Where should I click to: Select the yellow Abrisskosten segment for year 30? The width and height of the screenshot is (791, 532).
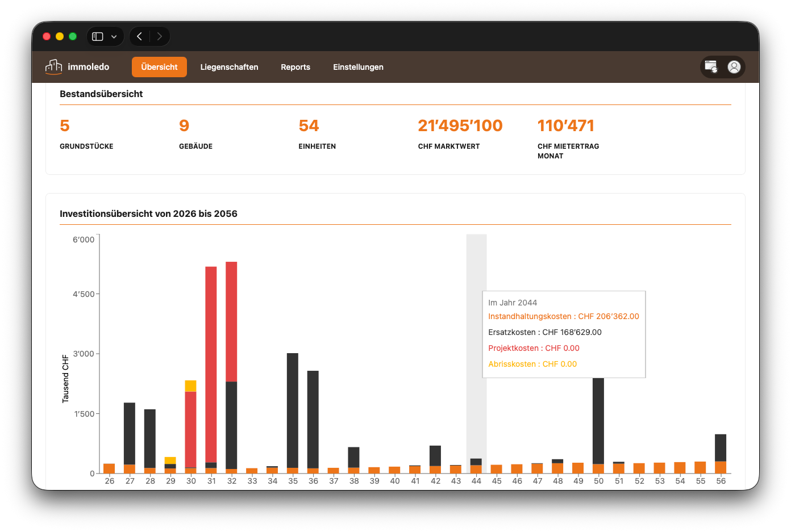190,386
